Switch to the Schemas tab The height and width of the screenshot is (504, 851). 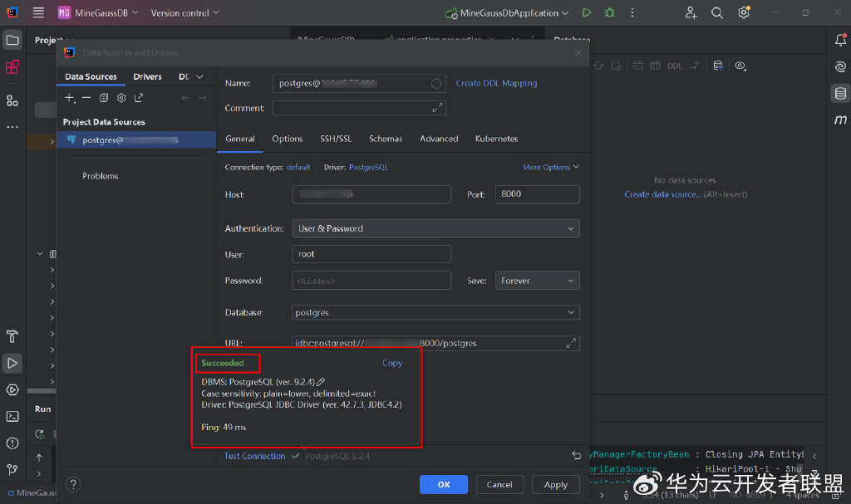pos(386,139)
